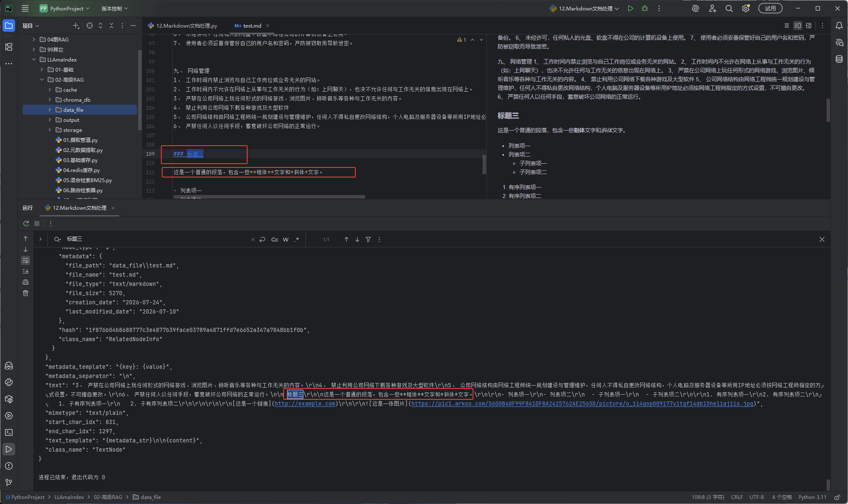Image resolution: width=848 pixels, height=504 pixels.
Task: Open the Project tool window icon
Action: click(9, 26)
